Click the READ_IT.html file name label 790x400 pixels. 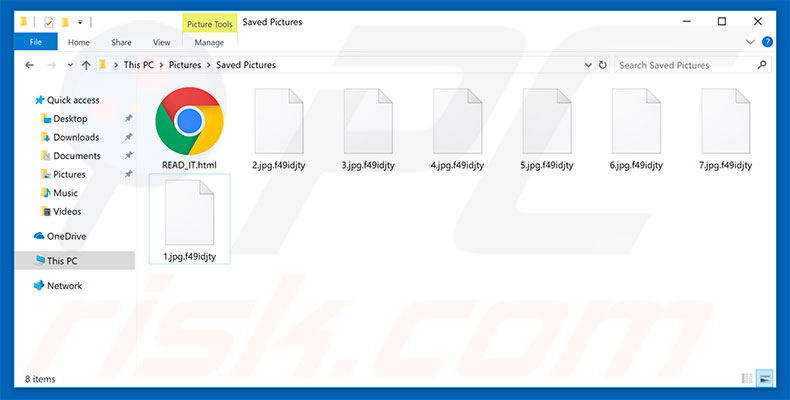tap(189, 165)
